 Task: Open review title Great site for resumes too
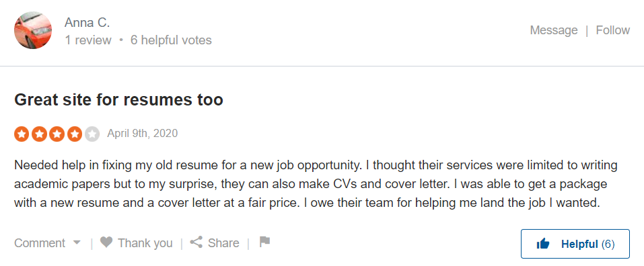118,100
